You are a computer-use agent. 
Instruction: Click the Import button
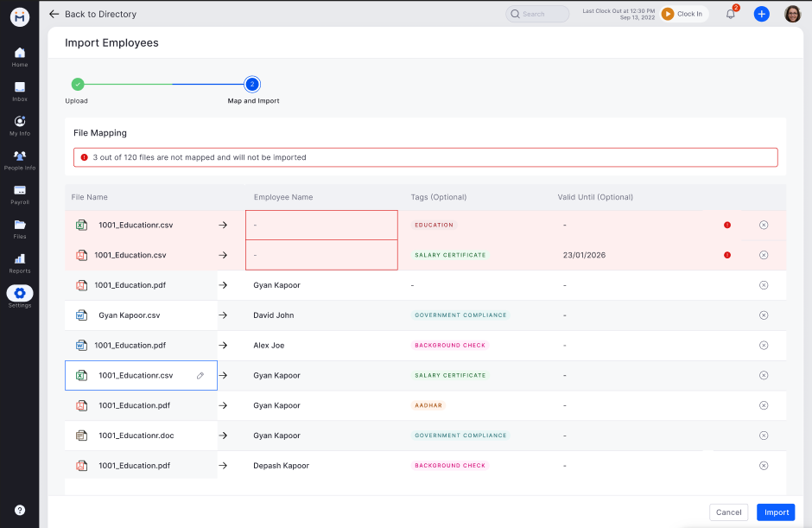[x=776, y=512]
